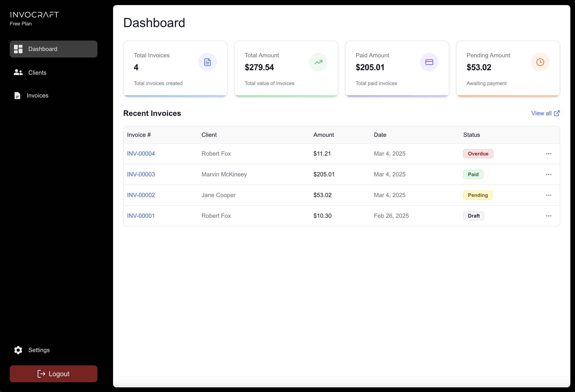
Task: Click the clock icon on Pending Amount card
Action: [x=540, y=62]
